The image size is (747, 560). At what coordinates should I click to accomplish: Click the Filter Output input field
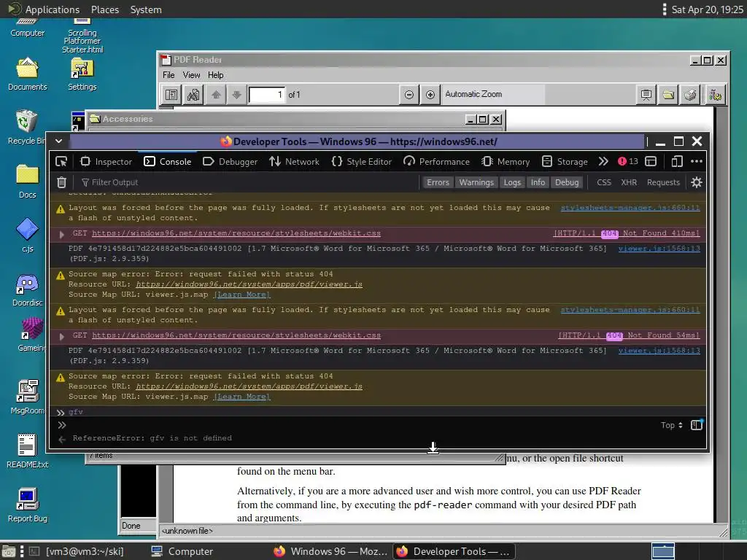248,182
